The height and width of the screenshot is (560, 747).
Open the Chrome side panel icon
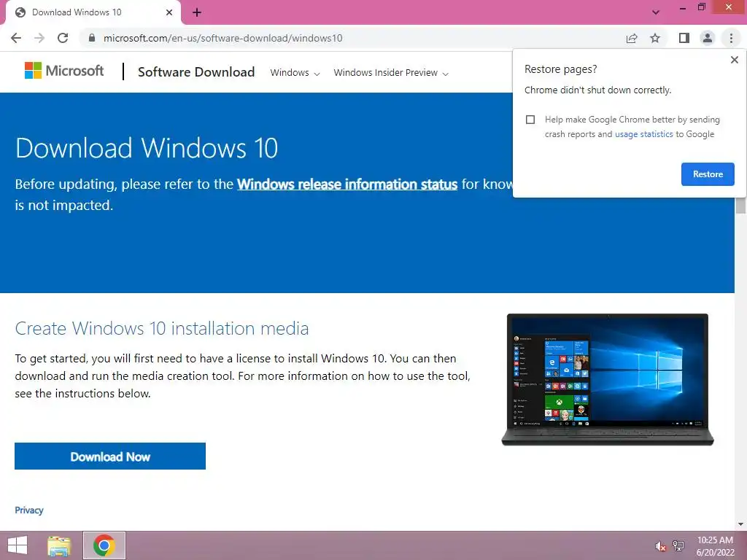coord(684,38)
